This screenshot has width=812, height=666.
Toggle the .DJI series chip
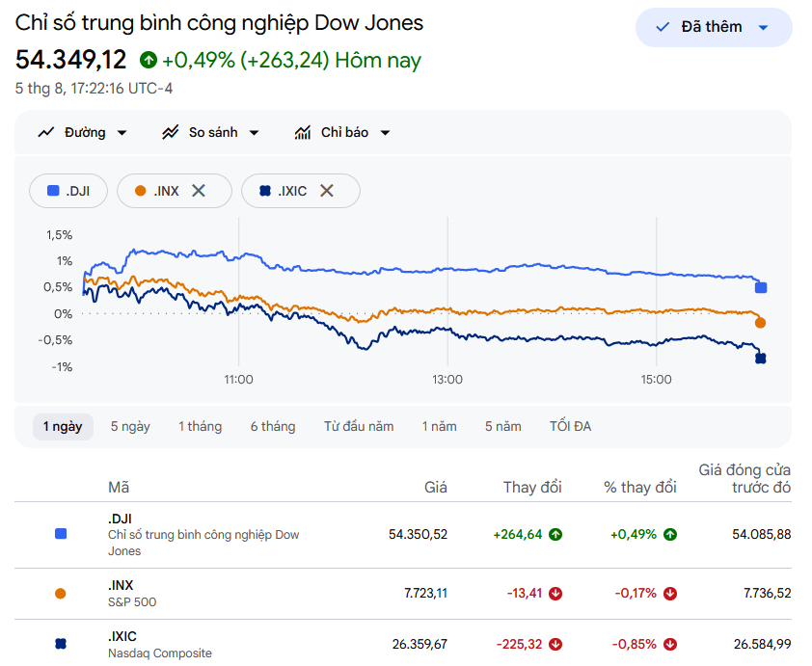(68, 191)
